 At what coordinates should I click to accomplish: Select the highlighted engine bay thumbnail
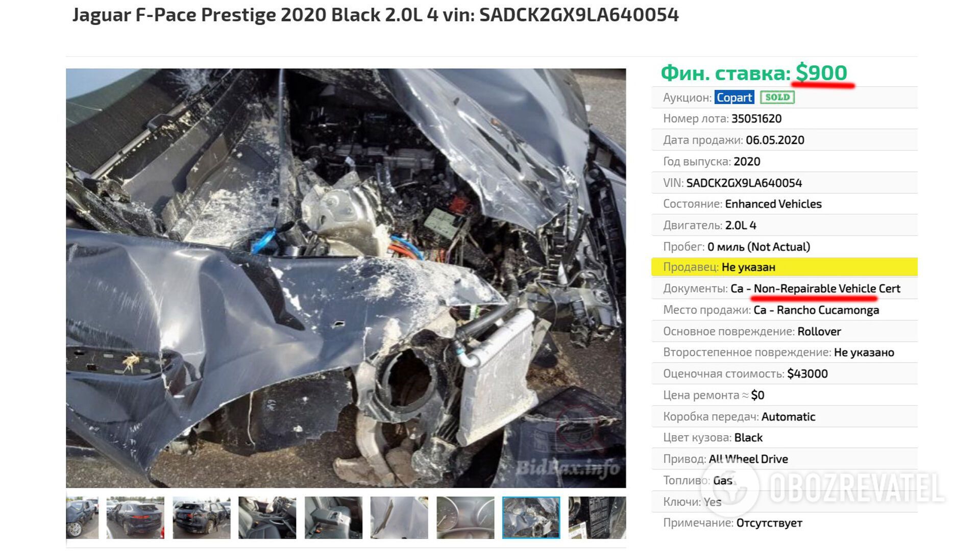point(531,517)
